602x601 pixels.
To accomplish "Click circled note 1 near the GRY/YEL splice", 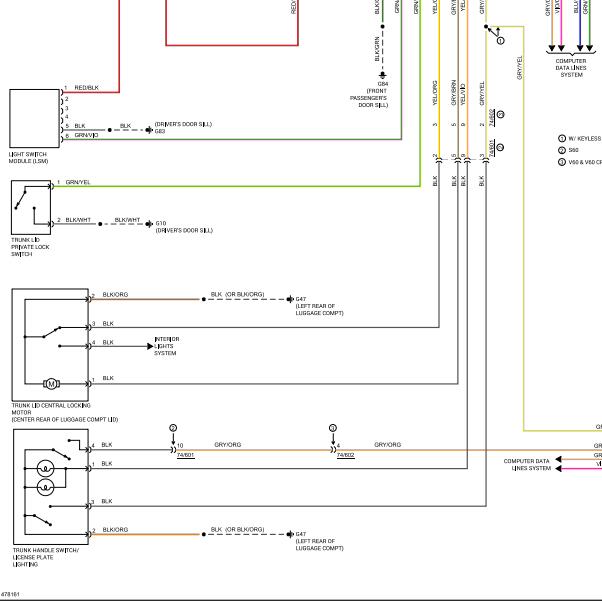I will tap(501, 40).
